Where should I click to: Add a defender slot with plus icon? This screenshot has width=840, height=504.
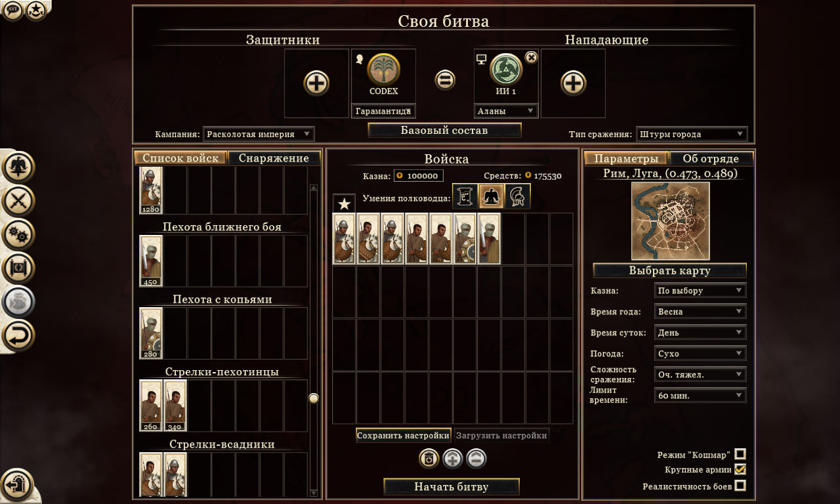click(316, 83)
